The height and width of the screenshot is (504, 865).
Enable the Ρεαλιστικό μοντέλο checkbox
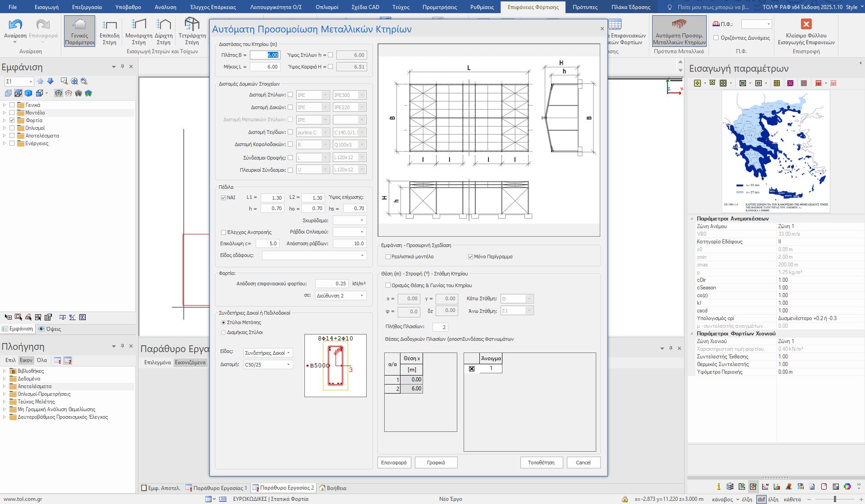click(x=388, y=257)
